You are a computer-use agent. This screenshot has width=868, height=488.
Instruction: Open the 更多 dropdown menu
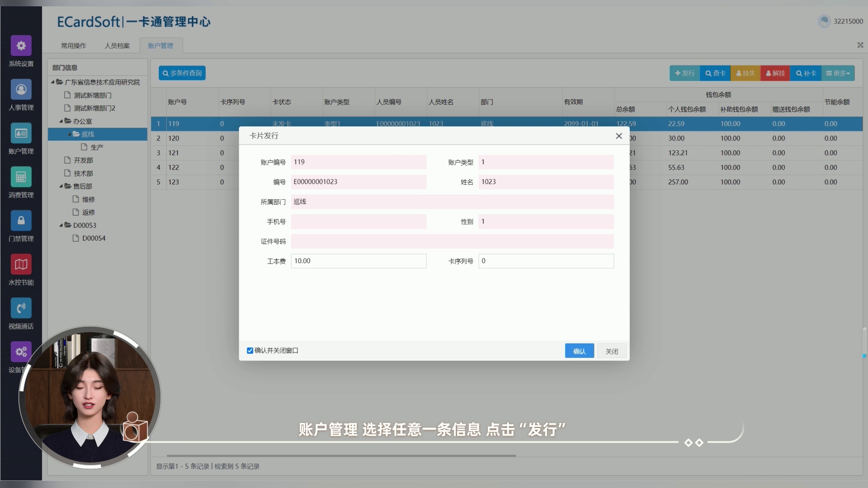point(838,73)
